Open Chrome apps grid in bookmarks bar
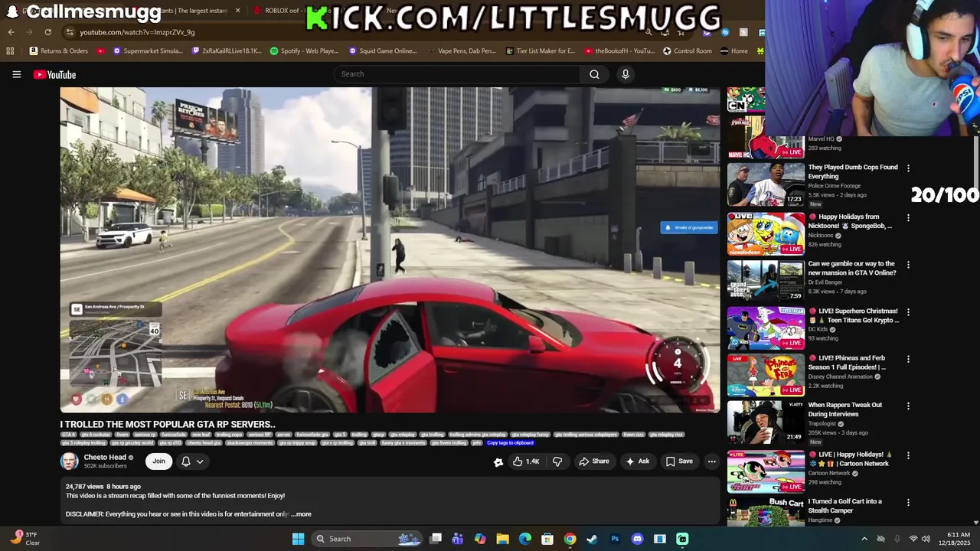The height and width of the screenshot is (551, 980). (10, 51)
